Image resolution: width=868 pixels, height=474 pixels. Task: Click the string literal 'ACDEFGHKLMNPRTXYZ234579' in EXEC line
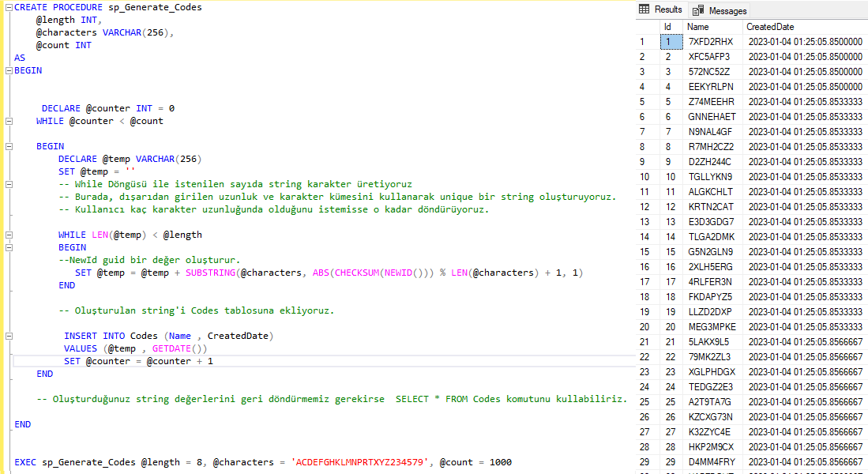click(x=359, y=462)
